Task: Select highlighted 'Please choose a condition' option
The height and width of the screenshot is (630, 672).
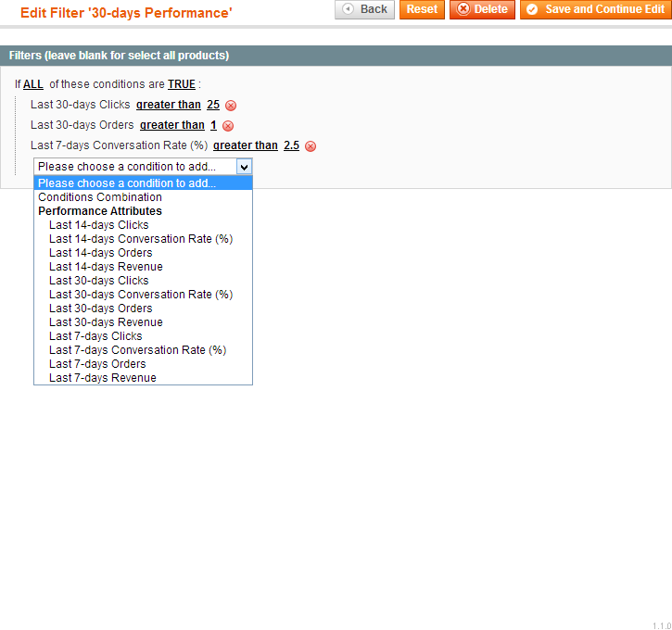Action: pyautogui.click(x=143, y=183)
